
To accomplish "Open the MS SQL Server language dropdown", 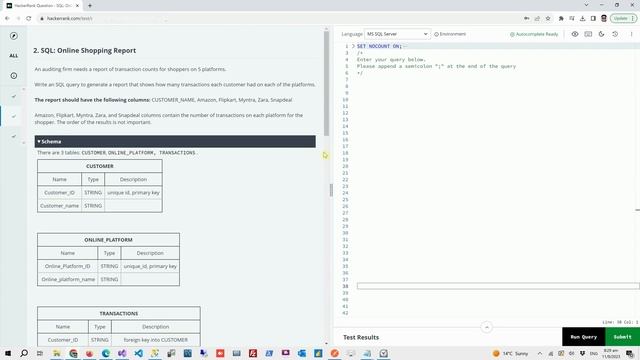I will [x=397, y=34].
